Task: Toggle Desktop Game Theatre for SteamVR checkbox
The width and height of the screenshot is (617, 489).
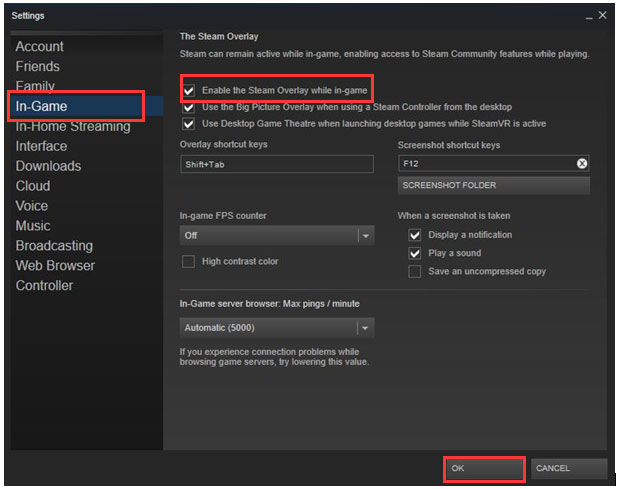Action: click(189, 124)
